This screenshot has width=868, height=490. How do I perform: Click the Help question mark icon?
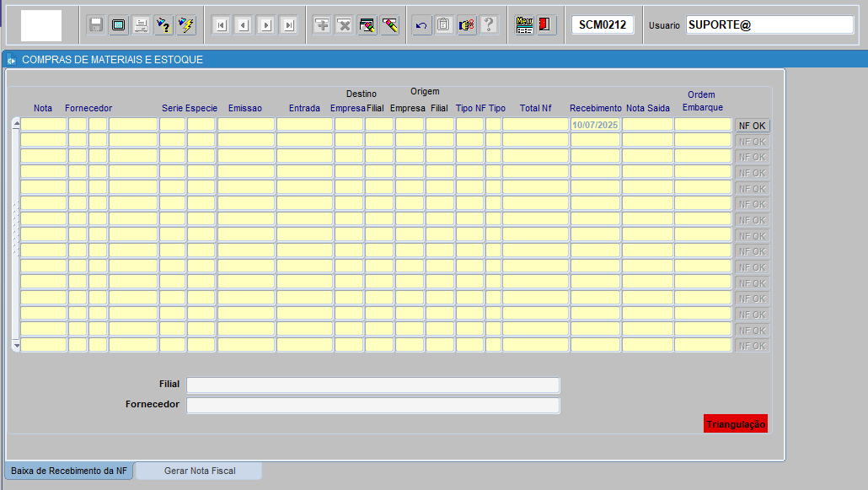coord(488,25)
